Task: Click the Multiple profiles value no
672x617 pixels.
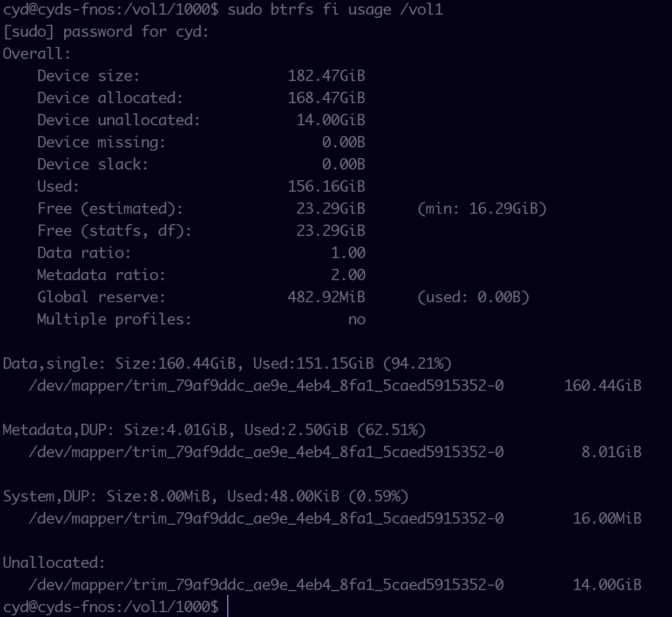Action: pyautogui.click(x=357, y=320)
